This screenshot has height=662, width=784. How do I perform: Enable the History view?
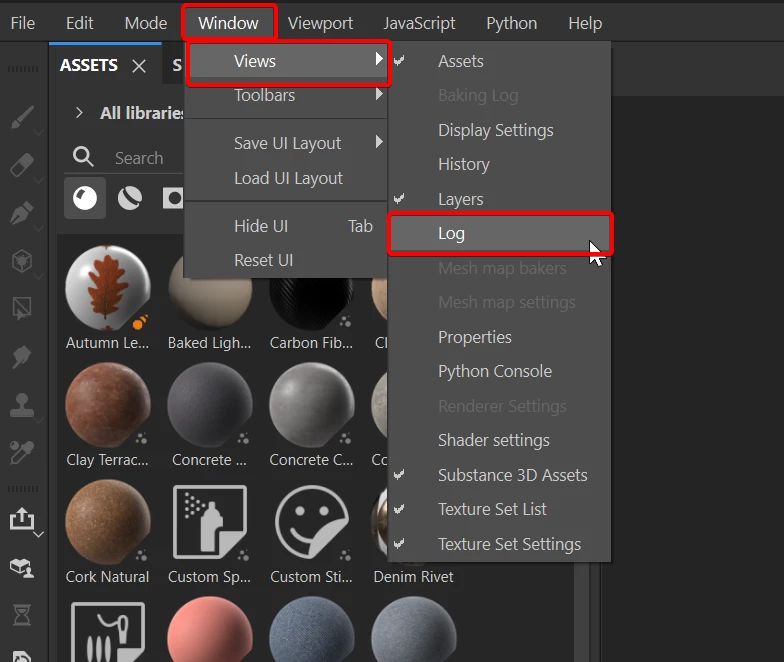tap(499, 164)
